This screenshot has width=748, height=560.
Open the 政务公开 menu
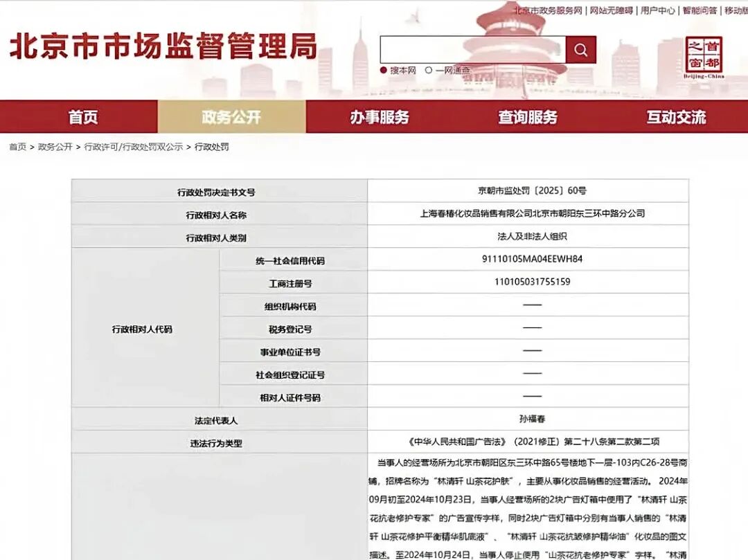point(232,117)
